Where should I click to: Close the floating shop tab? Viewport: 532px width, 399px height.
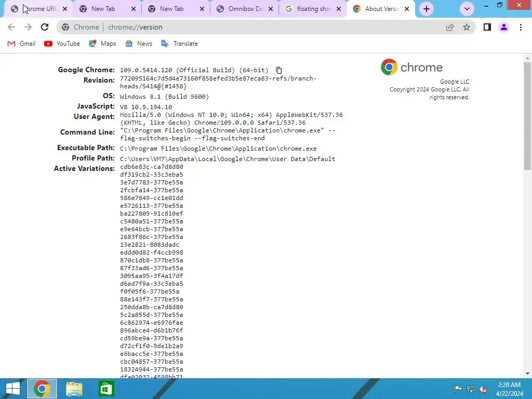tap(339, 9)
